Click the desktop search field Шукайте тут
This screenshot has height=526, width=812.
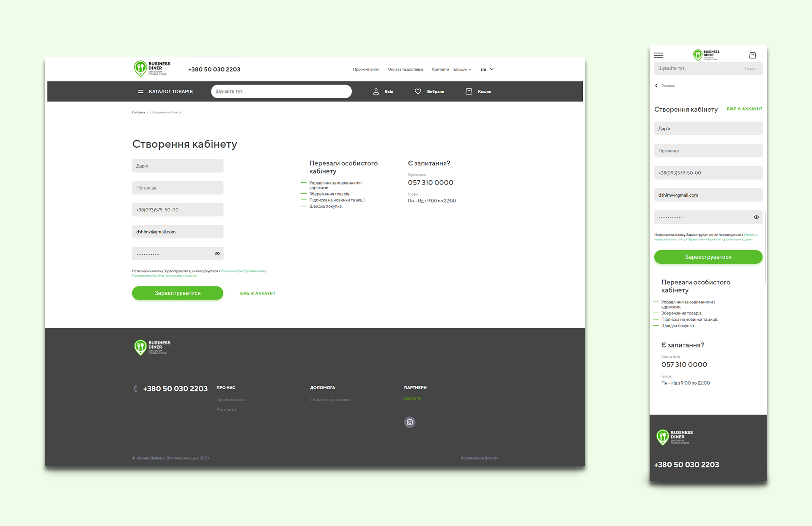tap(281, 91)
